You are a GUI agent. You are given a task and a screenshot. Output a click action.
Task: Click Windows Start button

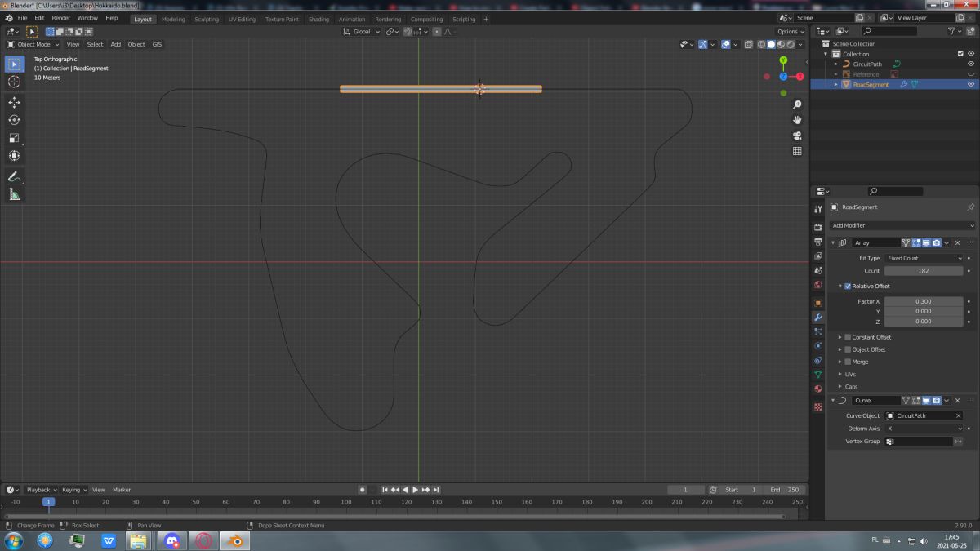[14, 540]
